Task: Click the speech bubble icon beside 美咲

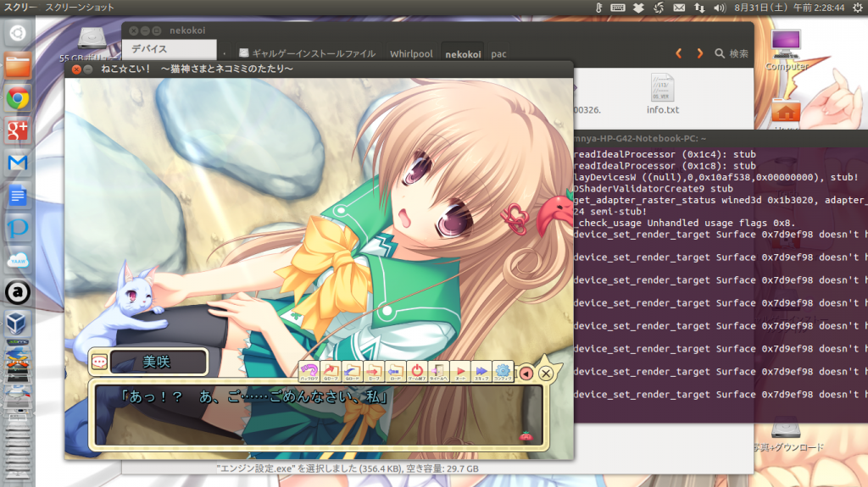Action: [99, 362]
